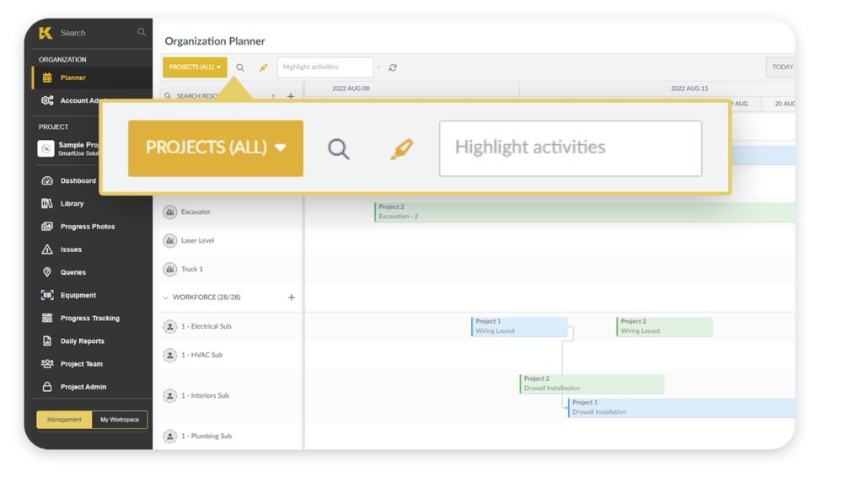This screenshot has height=504, width=863.
Task: Open Queries location pin item
Action: 63,272
